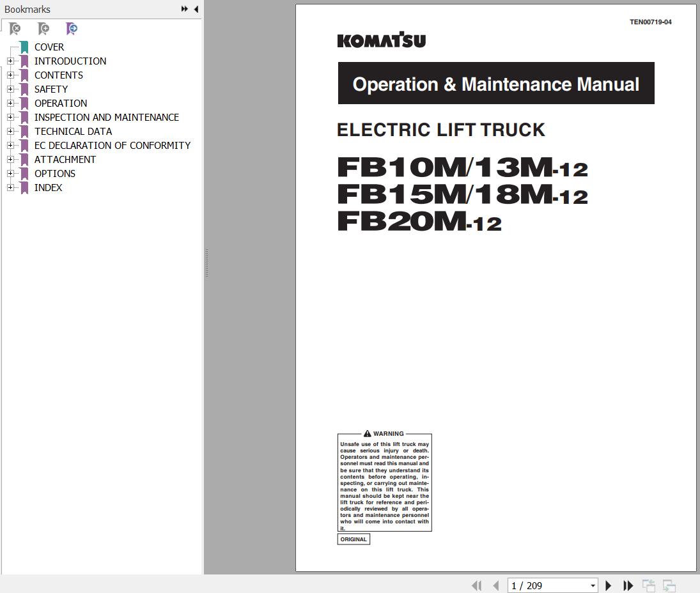
Task: Open the page number dropdown arrow
Action: point(593,585)
